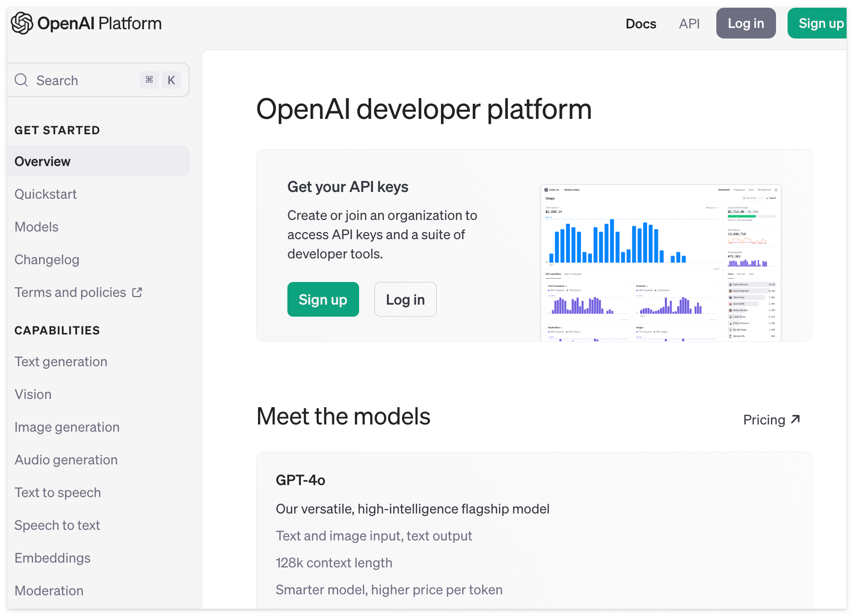Go to Vision capability page

click(x=33, y=394)
